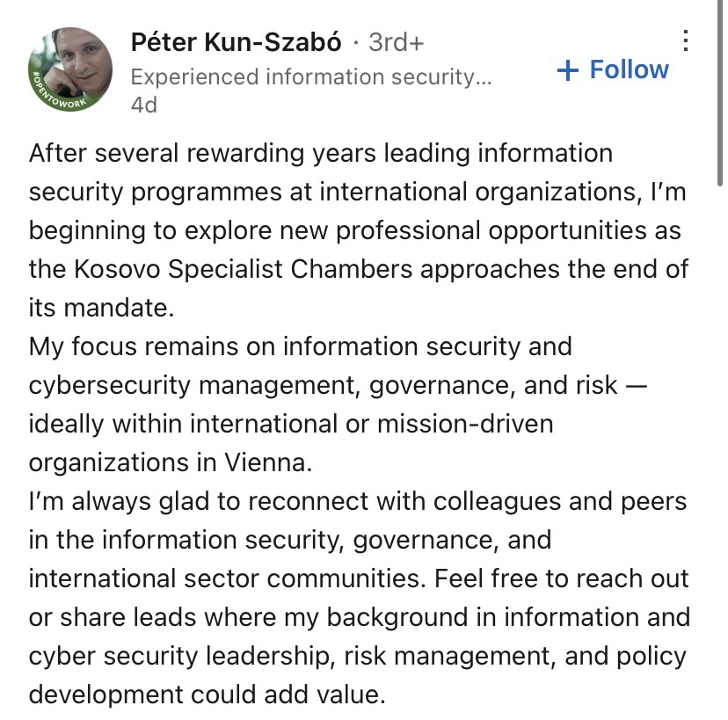Open the three-dot post options menu

click(x=686, y=40)
